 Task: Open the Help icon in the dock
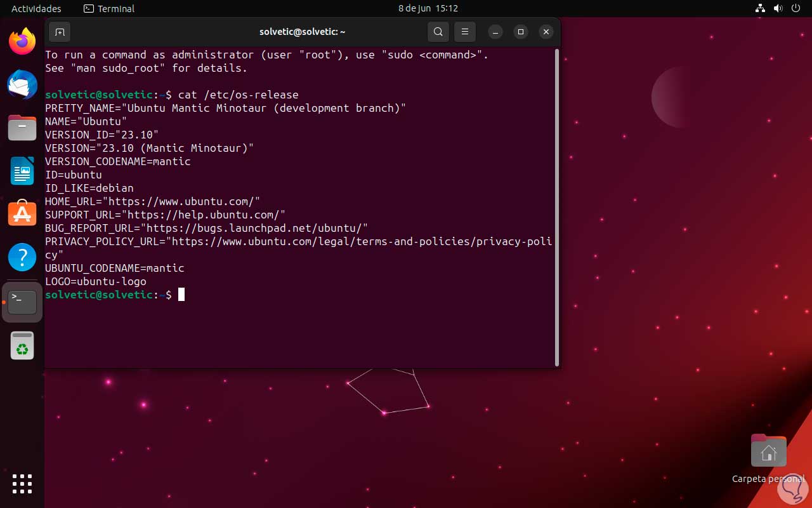point(22,257)
